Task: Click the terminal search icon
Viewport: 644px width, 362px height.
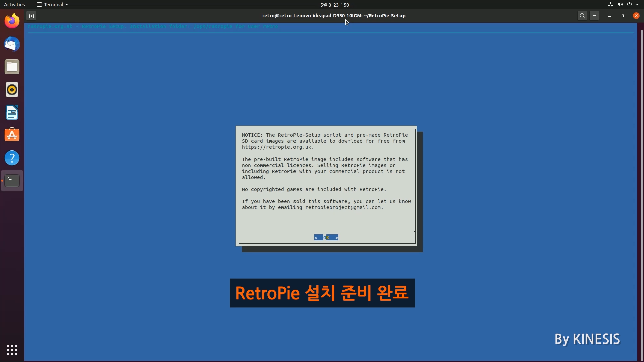Action: (582, 16)
